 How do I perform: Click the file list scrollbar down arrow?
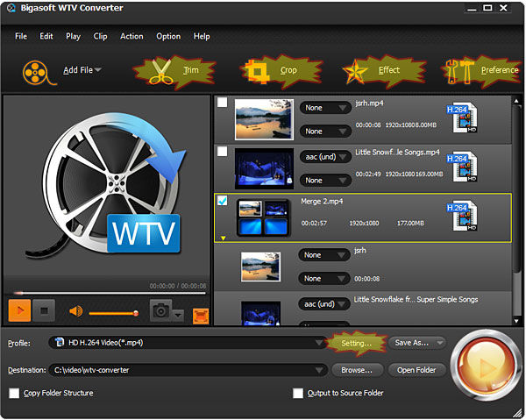(516, 321)
